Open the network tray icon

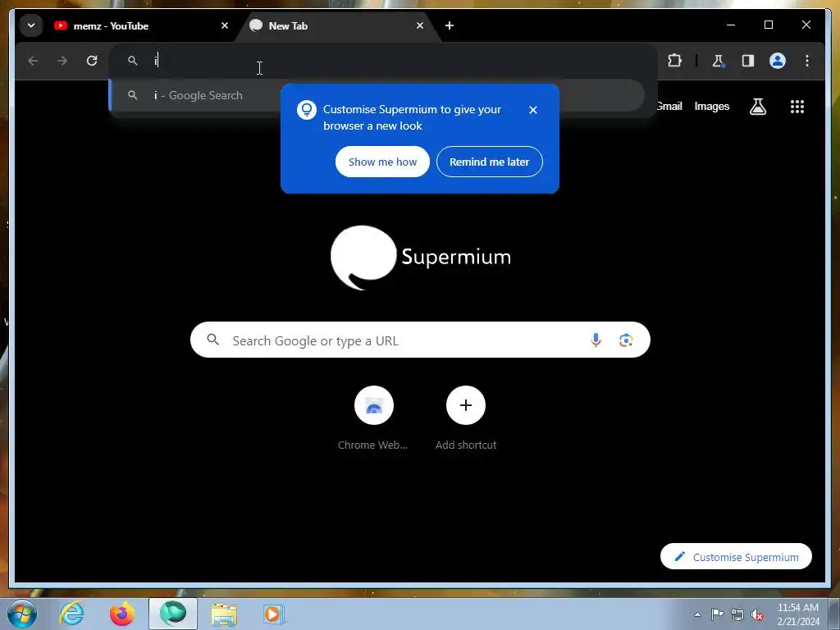[x=737, y=614]
